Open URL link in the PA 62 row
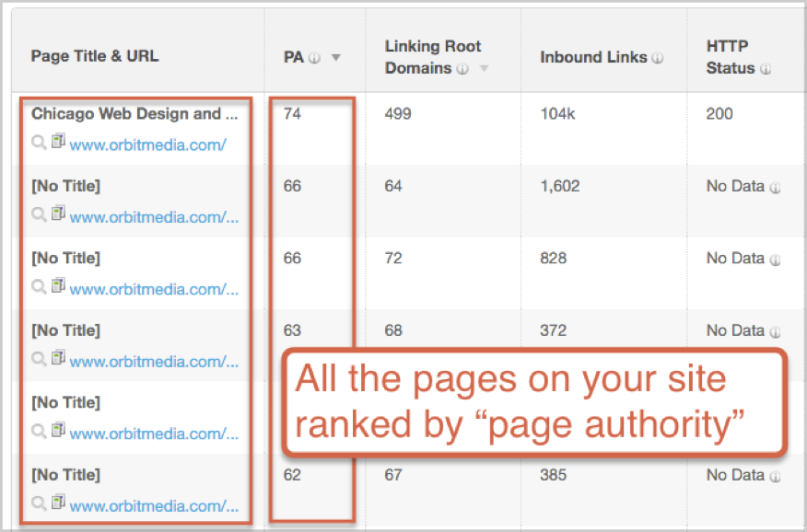Screen dimensions: 807x532 click(x=154, y=506)
